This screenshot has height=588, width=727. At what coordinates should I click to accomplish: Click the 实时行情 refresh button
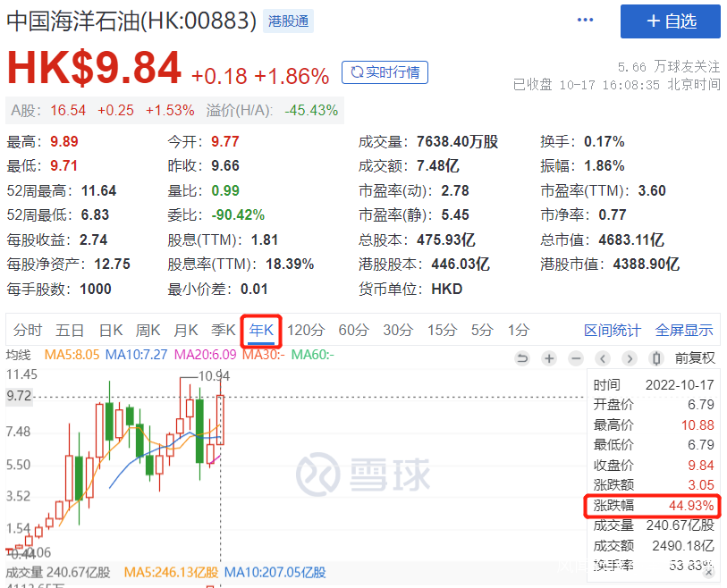pyautogui.click(x=385, y=72)
